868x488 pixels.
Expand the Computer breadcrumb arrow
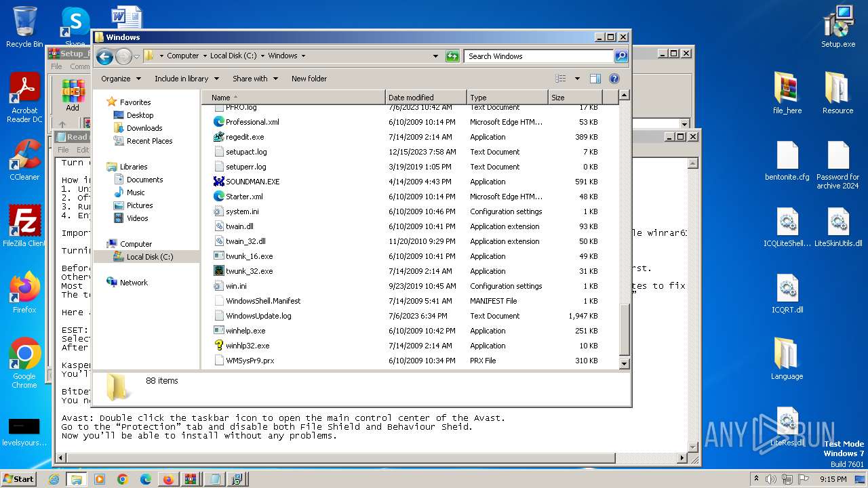point(204,56)
